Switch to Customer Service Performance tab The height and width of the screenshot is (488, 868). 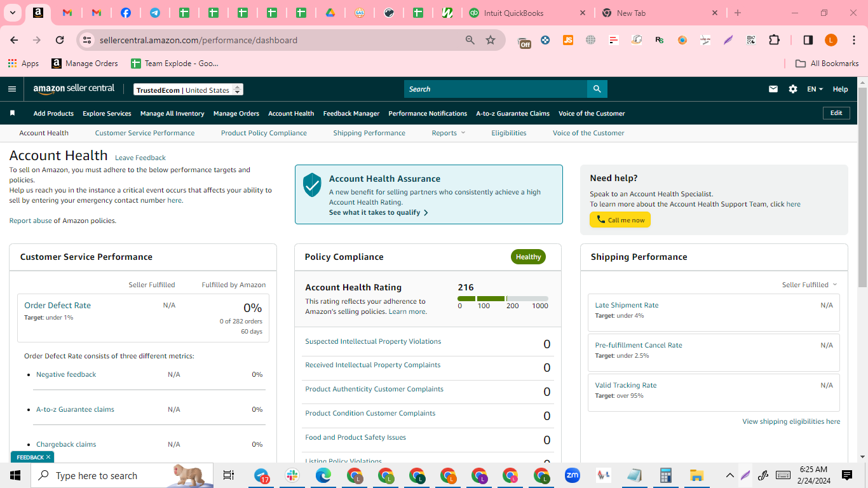pos(145,133)
